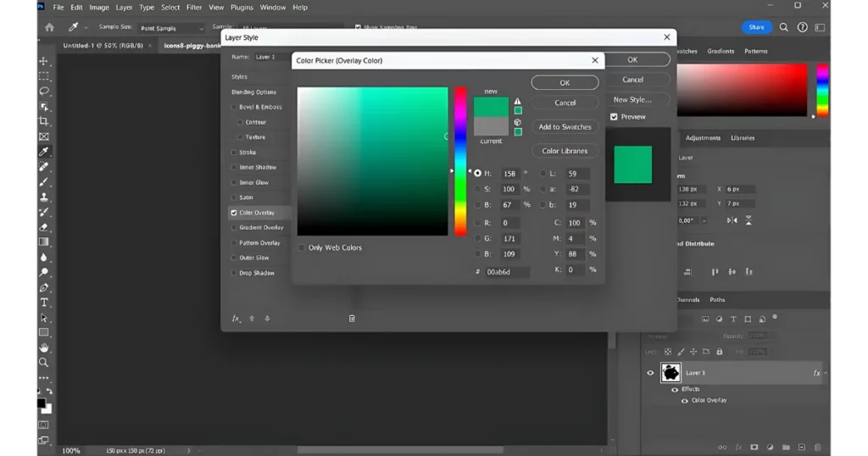Image resolution: width=868 pixels, height=456 pixels.
Task: Select the Gradient tool
Action: click(x=44, y=242)
